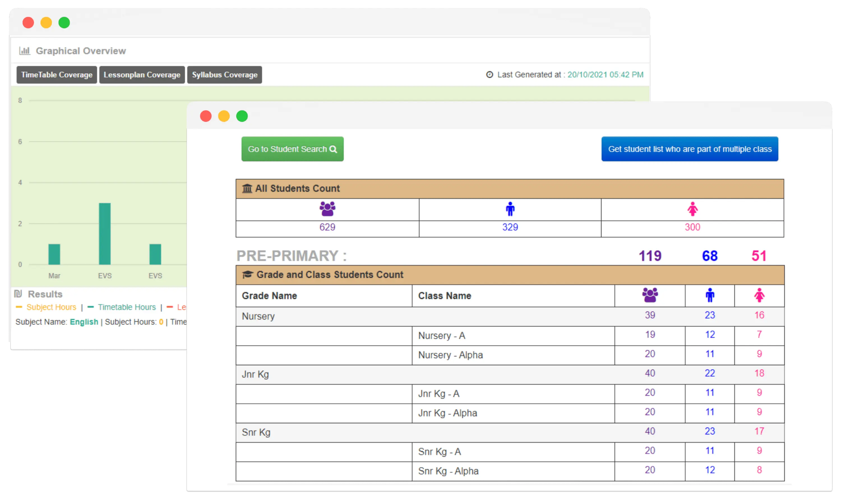
Task: Select the Syllabus Coverage tab
Action: 224,75
